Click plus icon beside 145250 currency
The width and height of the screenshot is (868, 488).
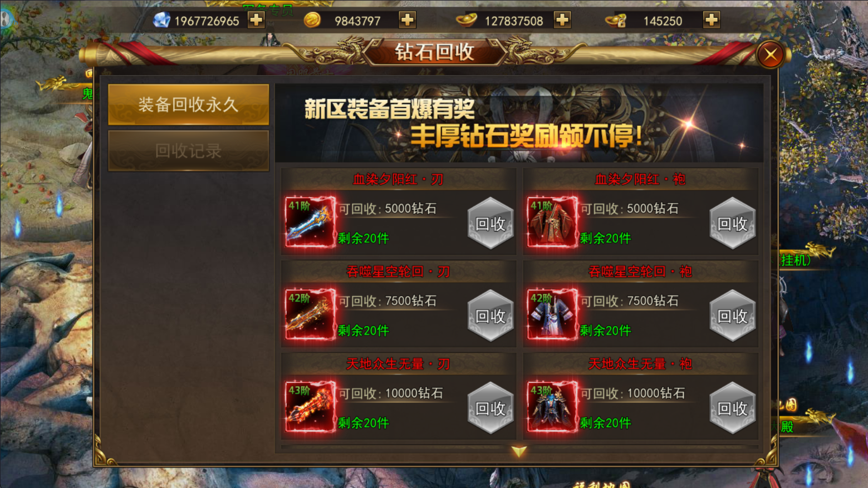click(x=712, y=20)
